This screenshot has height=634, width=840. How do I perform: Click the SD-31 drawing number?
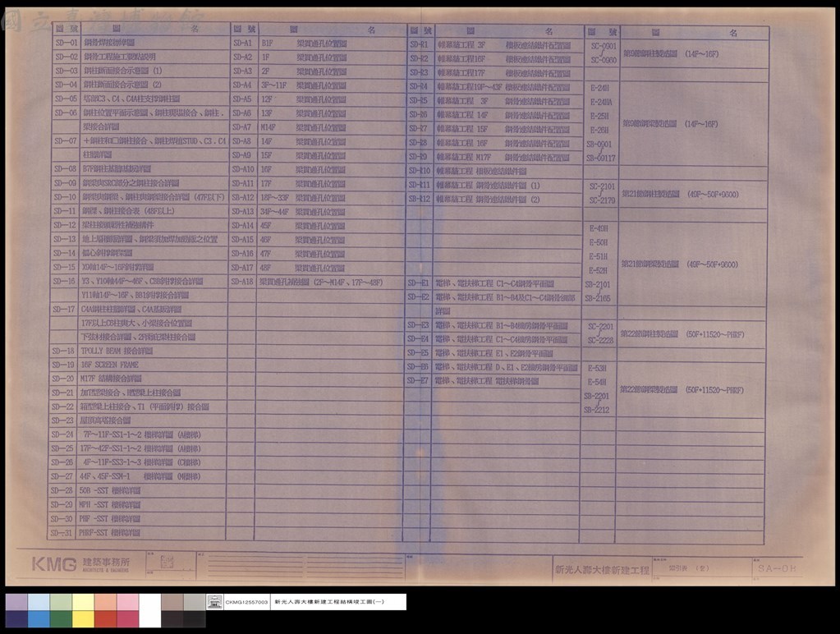61,533
